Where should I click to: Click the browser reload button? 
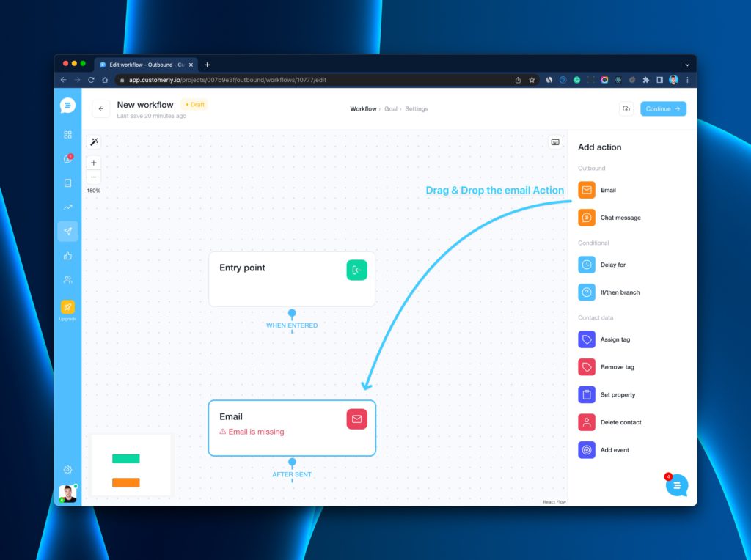(91, 80)
